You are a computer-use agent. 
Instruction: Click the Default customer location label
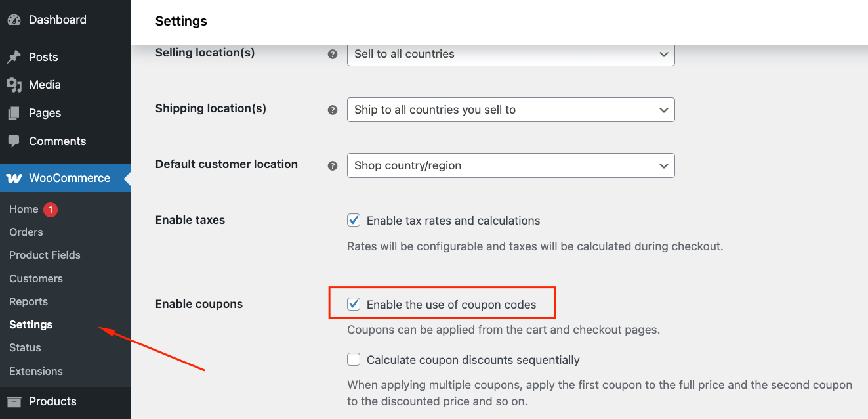click(226, 164)
